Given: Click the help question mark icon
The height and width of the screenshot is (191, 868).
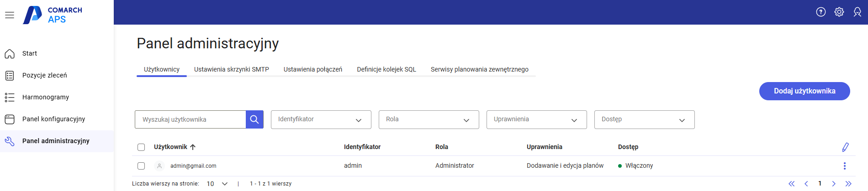Looking at the screenshot, I should 820,12.
